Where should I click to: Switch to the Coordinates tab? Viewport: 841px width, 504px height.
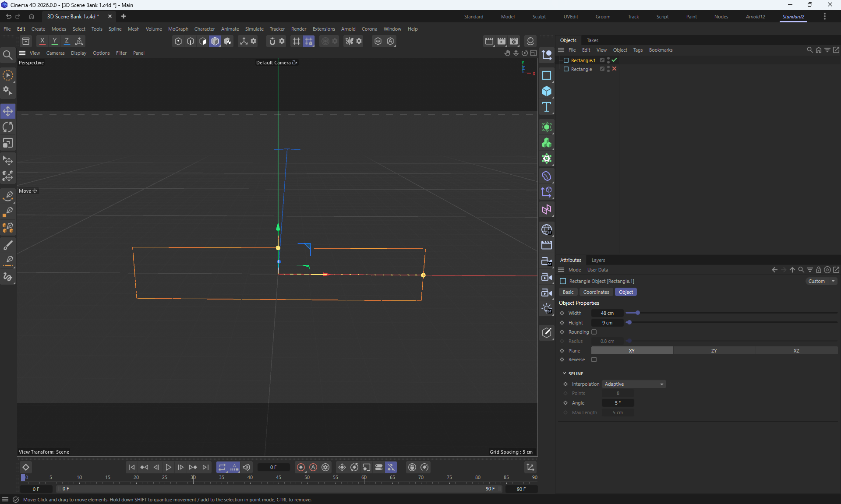click(596, 292)
